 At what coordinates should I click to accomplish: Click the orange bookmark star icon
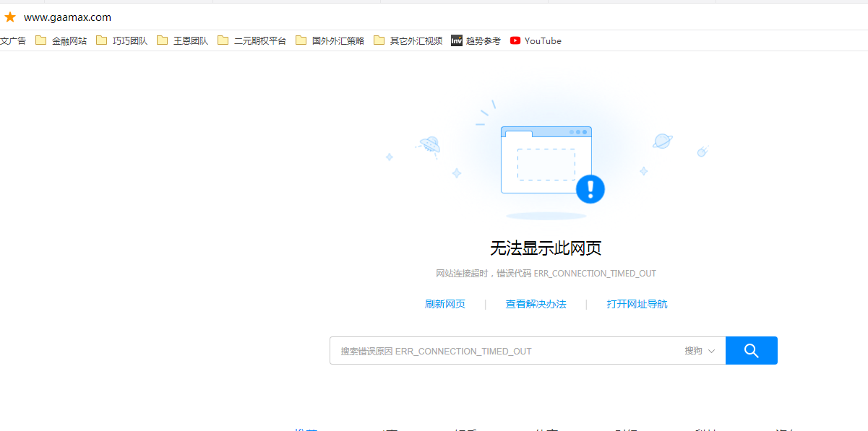click(x=10, y=17)
